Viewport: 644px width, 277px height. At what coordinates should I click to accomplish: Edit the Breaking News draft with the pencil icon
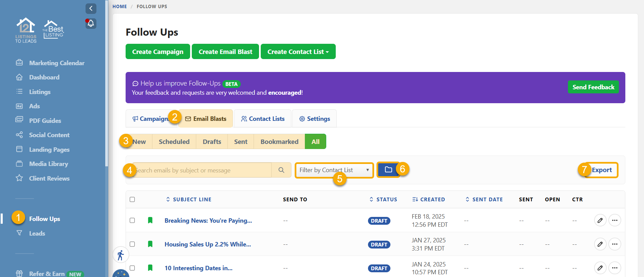pyautogui.click(x=600, y=220)
